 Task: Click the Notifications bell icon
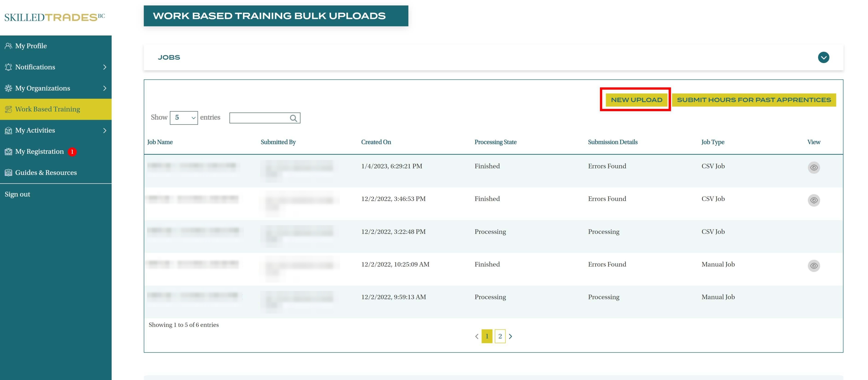point(9,67)
